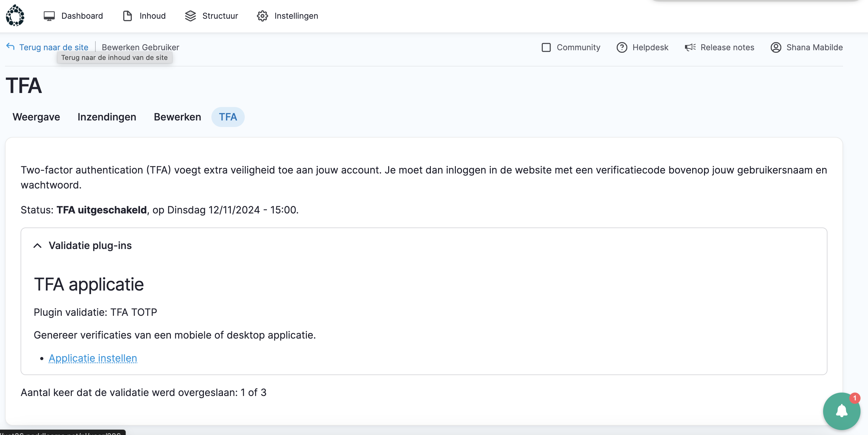This screenshot has width=868, height=435.
Task: Click the site logo icon
Action: (15, 16)
